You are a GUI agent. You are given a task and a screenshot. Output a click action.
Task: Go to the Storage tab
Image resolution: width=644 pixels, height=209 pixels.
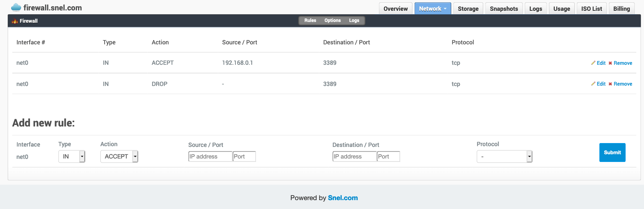pos(468,8)
